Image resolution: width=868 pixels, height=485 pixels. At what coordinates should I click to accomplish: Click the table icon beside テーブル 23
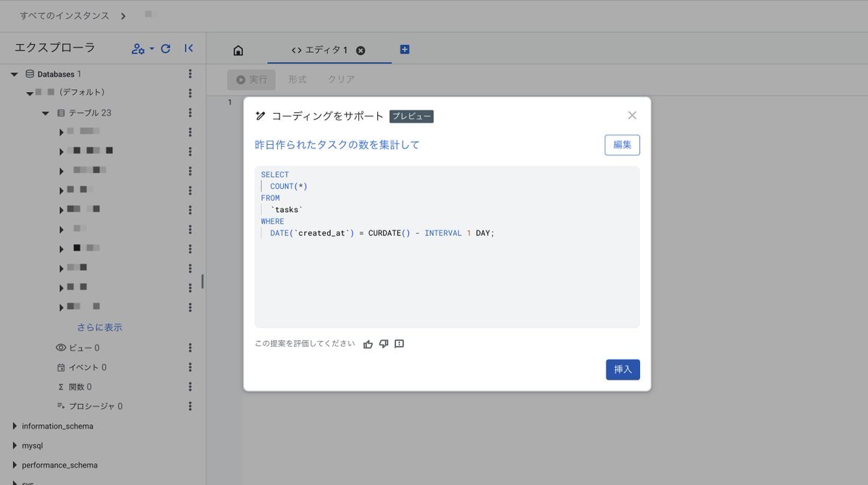coord(61,113)
